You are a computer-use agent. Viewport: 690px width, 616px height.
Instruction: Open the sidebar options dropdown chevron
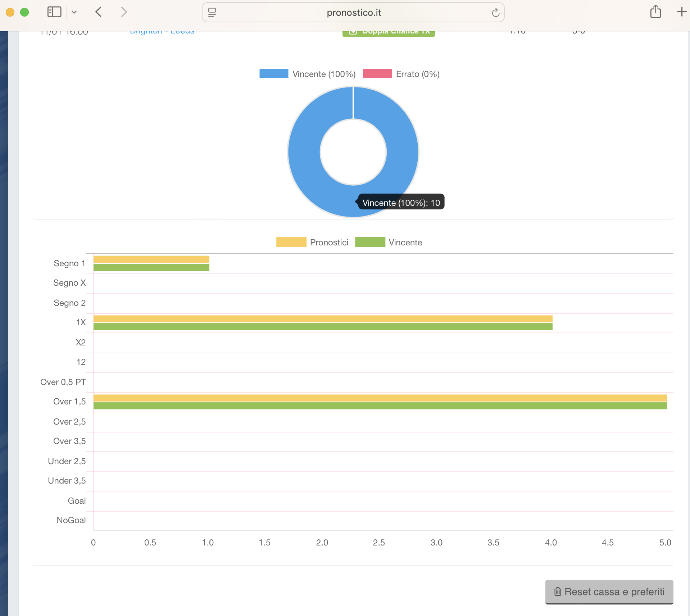coord(74,12)
